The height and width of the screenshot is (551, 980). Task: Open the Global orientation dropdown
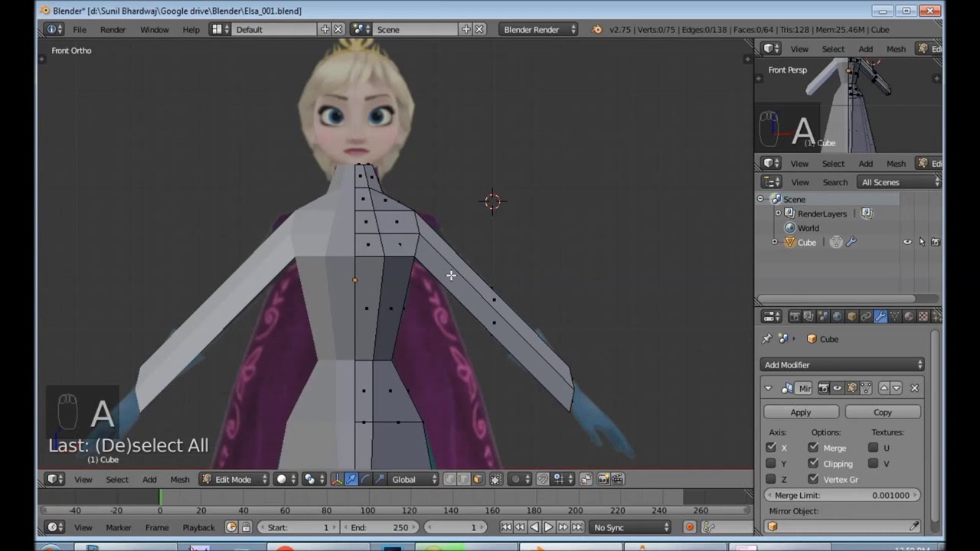pos(415,479)
